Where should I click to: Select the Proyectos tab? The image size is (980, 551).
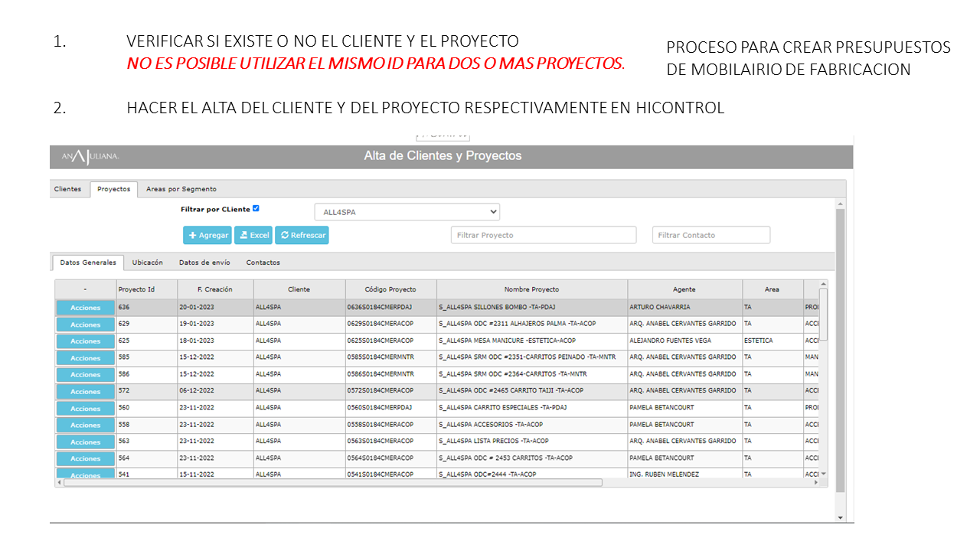click(113, 189)
